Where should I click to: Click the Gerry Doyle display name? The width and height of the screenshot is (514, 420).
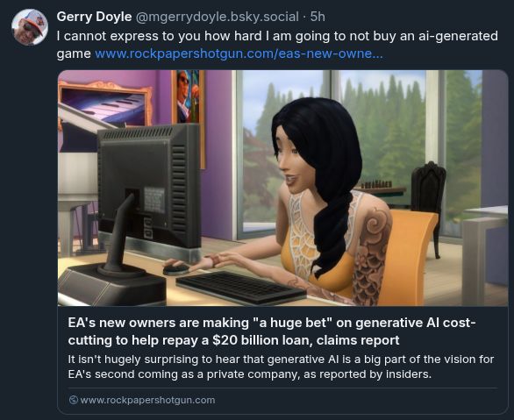94,17
